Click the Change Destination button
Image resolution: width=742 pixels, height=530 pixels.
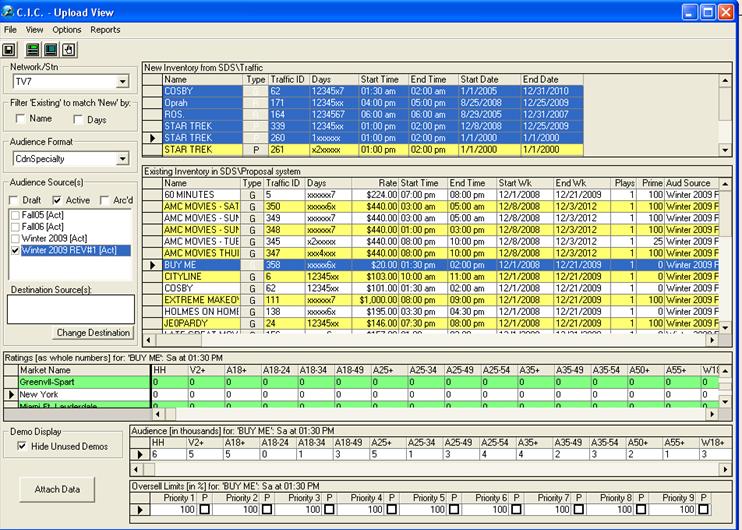coord(94,333)
